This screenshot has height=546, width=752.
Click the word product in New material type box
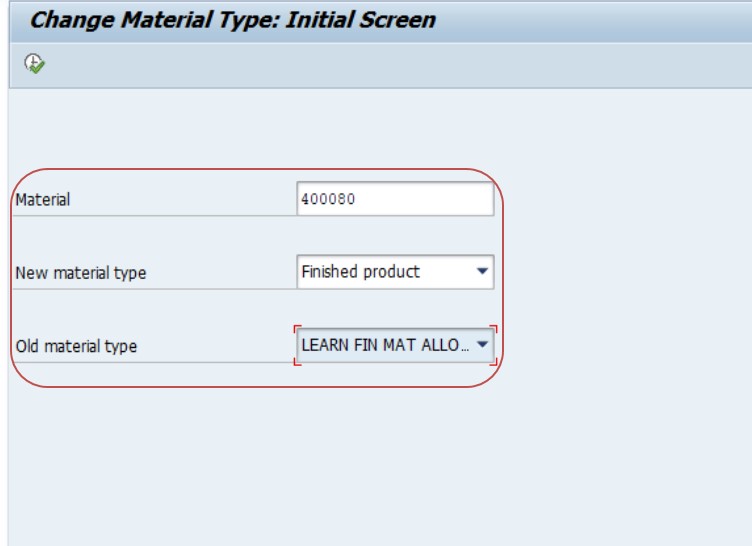pos(391,272)
